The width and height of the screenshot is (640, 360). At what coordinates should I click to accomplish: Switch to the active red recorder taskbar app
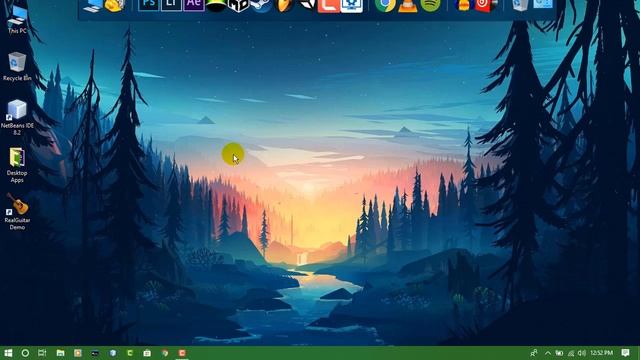click(x=182, y=353)
